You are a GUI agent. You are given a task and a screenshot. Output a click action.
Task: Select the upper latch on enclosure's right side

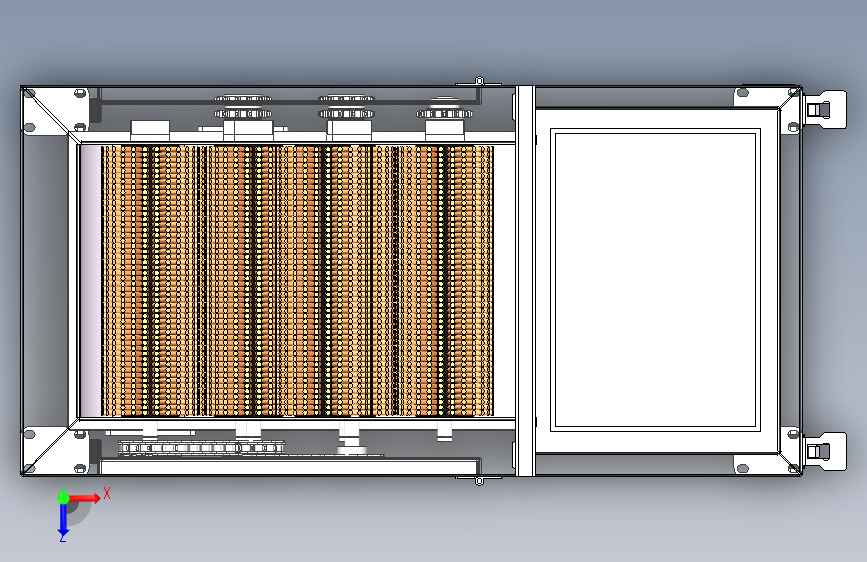point(824,110)
